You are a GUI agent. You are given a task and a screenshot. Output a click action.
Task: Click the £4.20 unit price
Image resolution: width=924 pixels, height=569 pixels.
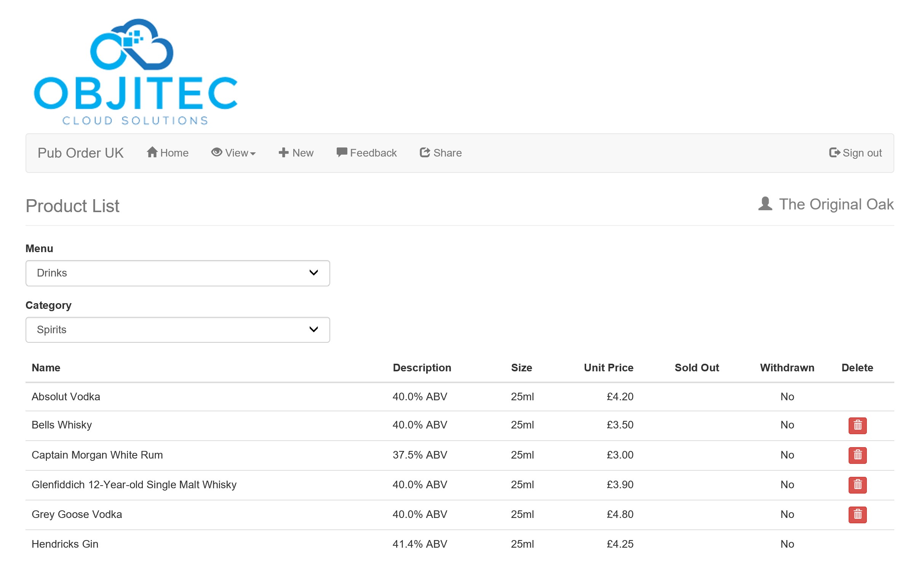620,397
